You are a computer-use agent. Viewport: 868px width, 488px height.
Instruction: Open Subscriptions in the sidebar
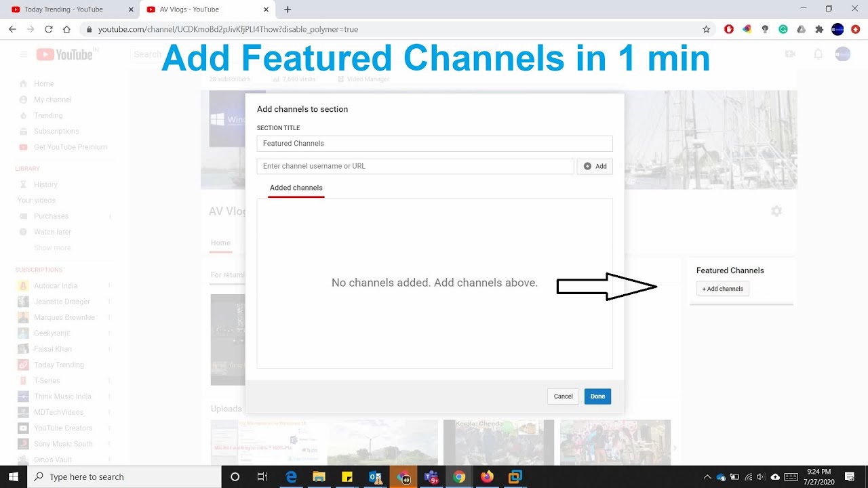pyautogui.click(x=56, y=131)
